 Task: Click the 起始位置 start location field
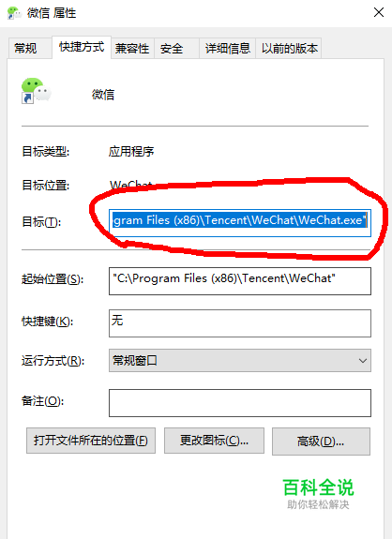240,281
